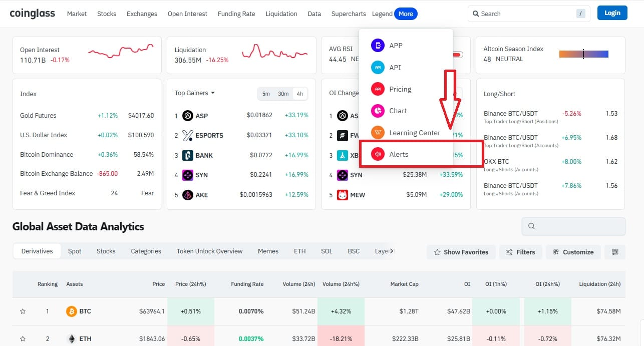
Task: Click the BANK coin icon
Action: click(x=188, y=155)
